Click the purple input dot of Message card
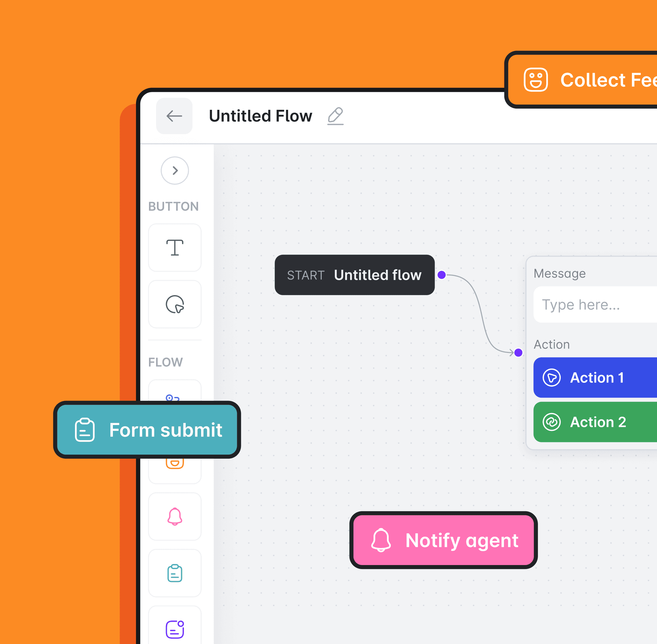 (x=518, y=353)
